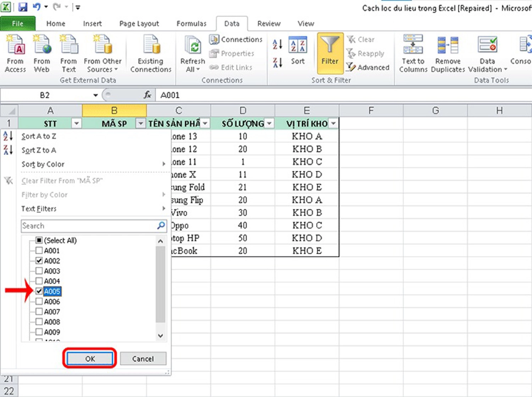
Task: Click the Properties option in Connections group
Action: pos(232,53)
